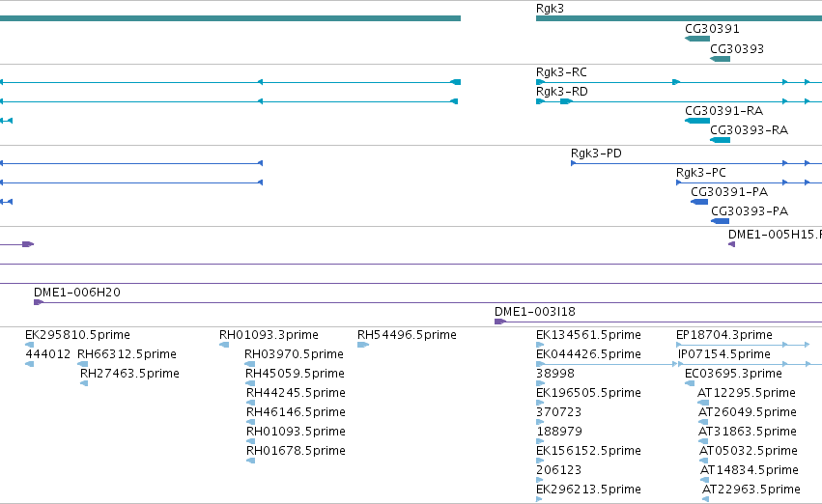
Task: Open the AT12295.5prime EST
Action: point(703,403)
